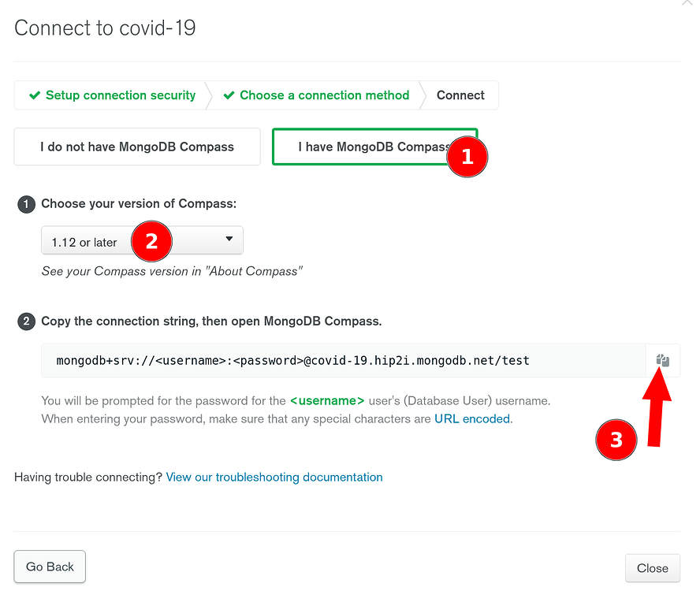Click red annotation marker number 3
Screen dimensions: 700x591
(616, 440)
